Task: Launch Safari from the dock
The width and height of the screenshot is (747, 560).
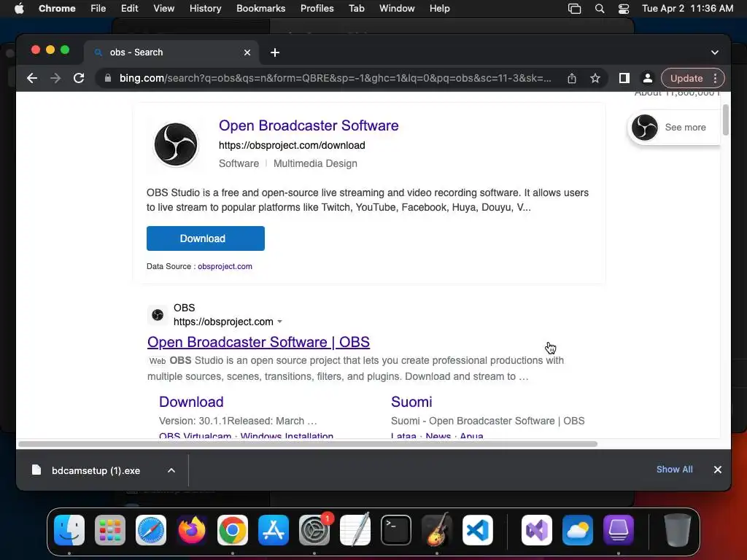Action: click(x=151, y=530)
